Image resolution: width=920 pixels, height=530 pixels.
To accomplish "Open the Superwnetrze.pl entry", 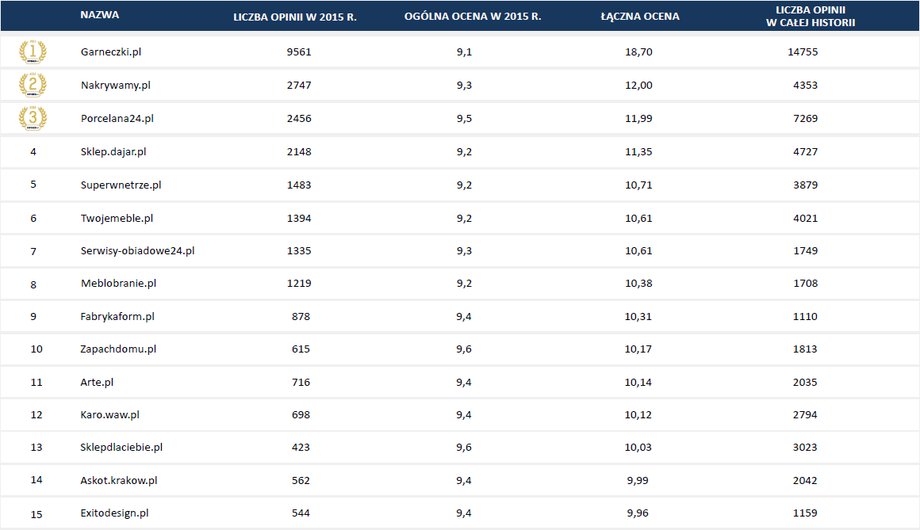I will (121, 185).
